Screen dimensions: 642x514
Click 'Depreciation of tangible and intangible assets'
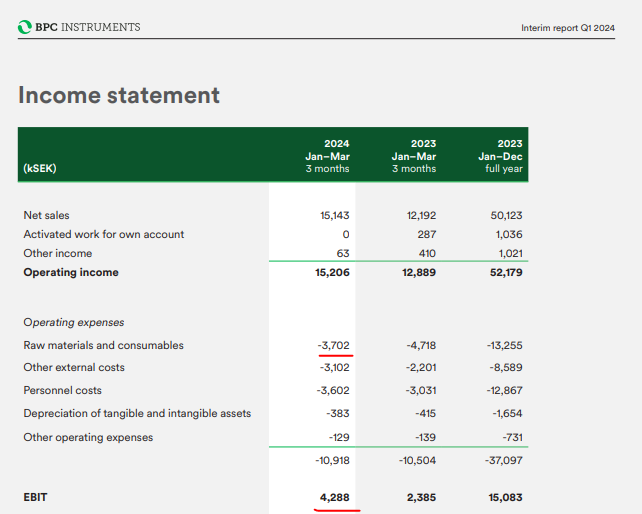point(137,413)
